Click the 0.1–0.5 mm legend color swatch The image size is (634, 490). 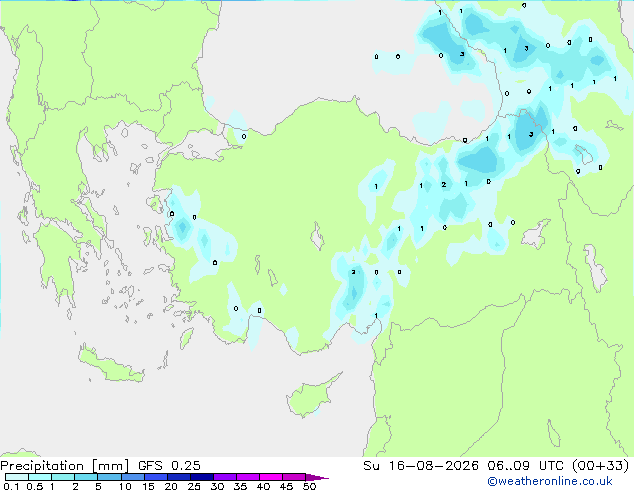click(17, 477)
